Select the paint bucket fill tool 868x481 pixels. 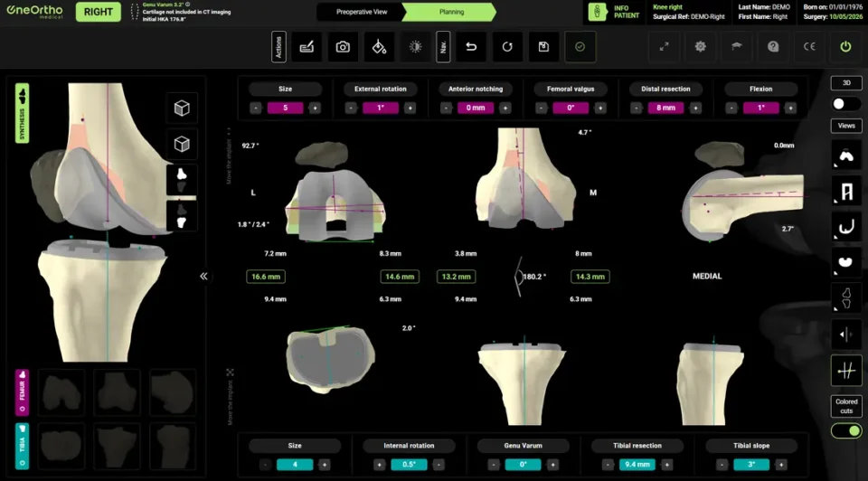point(379,47)
